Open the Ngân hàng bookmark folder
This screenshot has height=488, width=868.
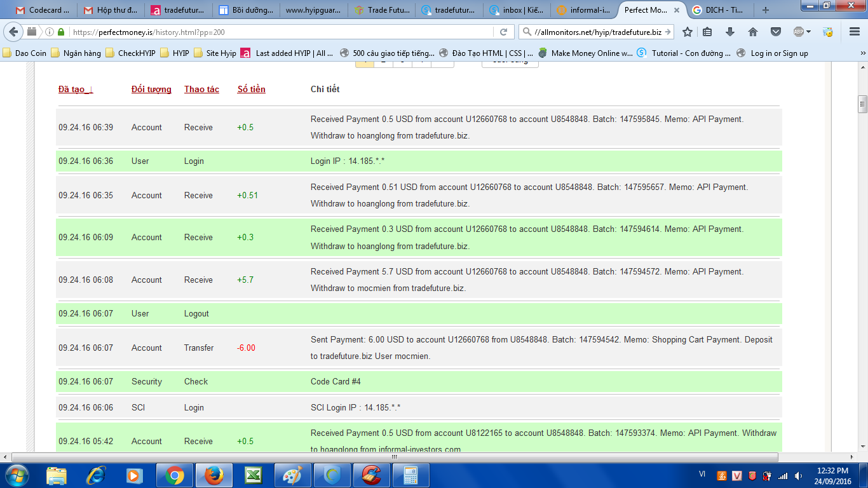point(76,53)
